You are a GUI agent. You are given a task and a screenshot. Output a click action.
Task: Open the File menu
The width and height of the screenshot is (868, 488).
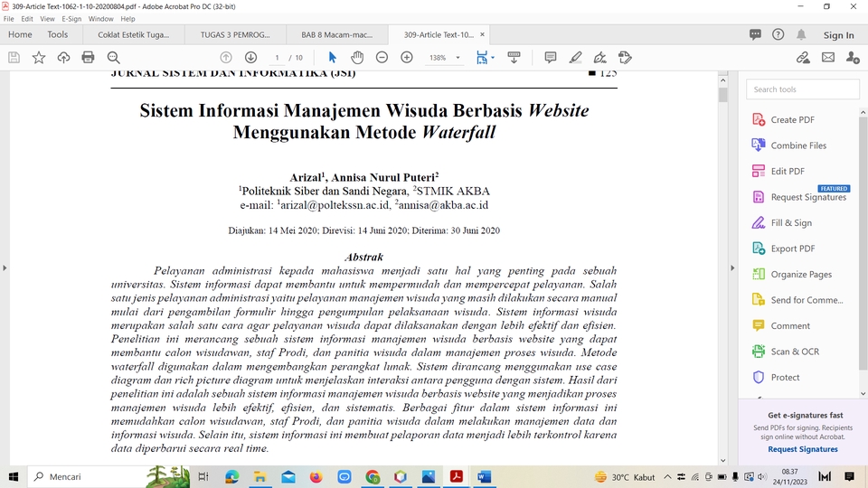(9, 19)
